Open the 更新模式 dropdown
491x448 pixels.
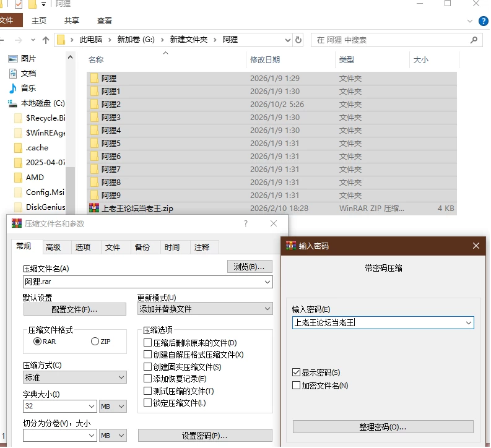tap(205, 309)
